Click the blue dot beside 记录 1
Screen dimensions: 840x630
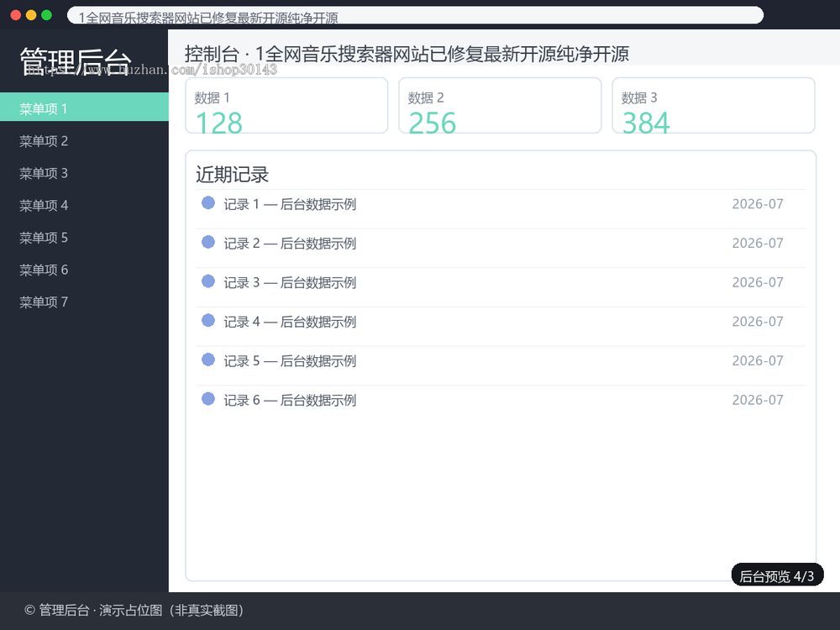[x=207, y=203]
